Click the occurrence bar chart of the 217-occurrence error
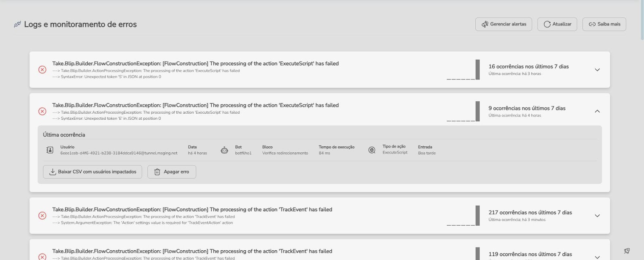Screen dimensions: 644x260 pyautogui.click(x=463, y=216)
